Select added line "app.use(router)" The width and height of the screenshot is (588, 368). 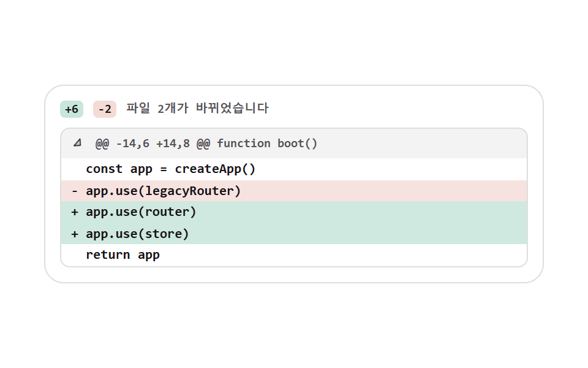click(x=294, y=212)
